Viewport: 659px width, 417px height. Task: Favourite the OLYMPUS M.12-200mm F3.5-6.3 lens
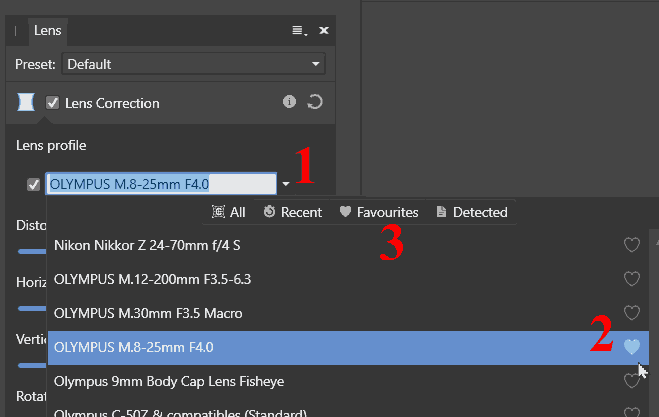point(631,279)
